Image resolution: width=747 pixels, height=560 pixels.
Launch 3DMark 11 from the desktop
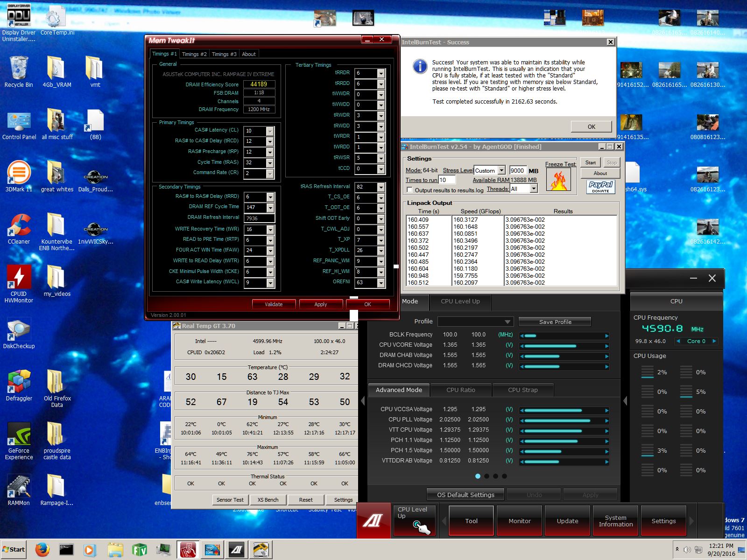(x=19, y=176)
